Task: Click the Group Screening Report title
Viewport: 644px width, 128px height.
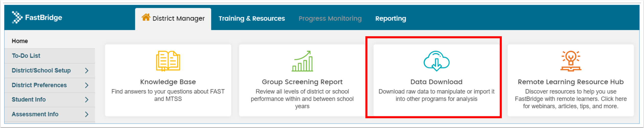Action: coord(302,82)
